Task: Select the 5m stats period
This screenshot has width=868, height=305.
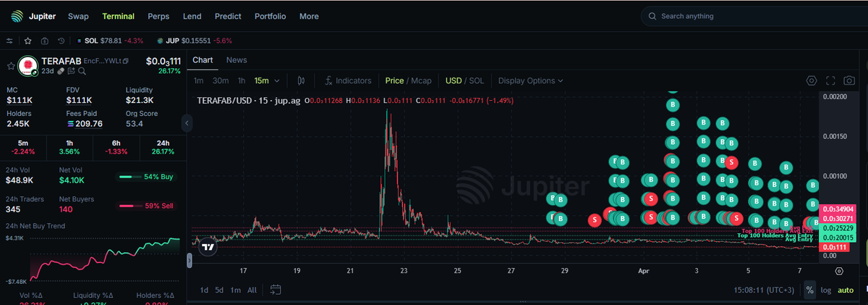Action: coord(23,149)
